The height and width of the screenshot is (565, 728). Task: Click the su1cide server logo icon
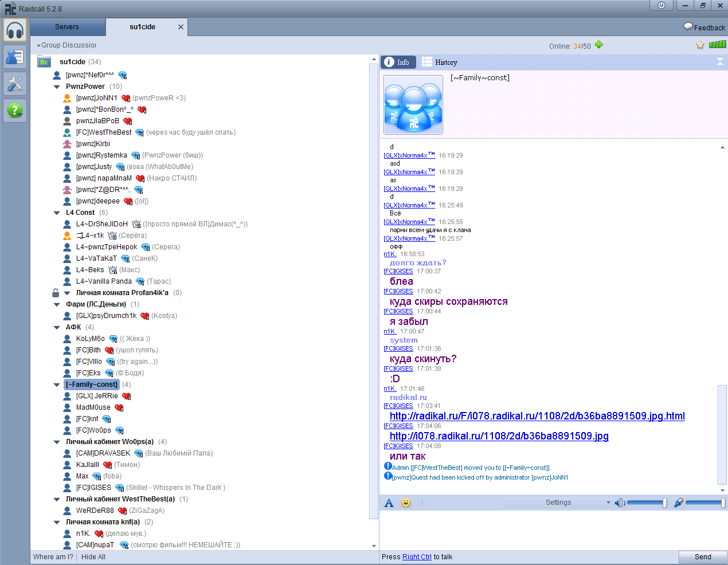[x=44, y=61]
